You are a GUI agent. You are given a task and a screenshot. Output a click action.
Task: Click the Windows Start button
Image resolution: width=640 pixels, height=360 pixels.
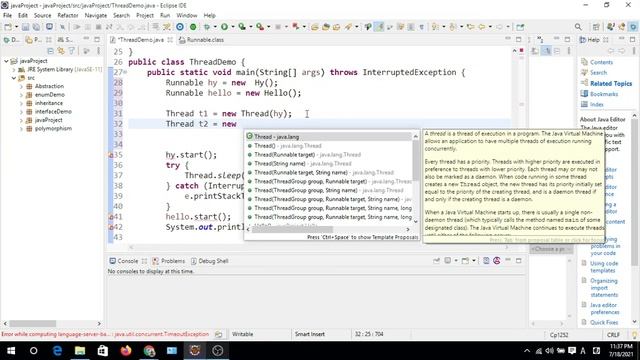(11, 351)
